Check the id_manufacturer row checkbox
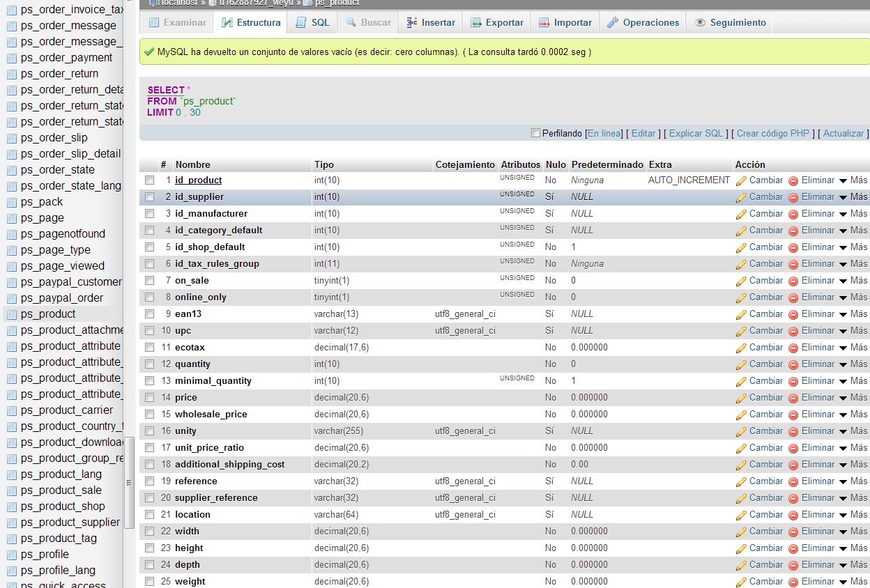 coord(149,213)
